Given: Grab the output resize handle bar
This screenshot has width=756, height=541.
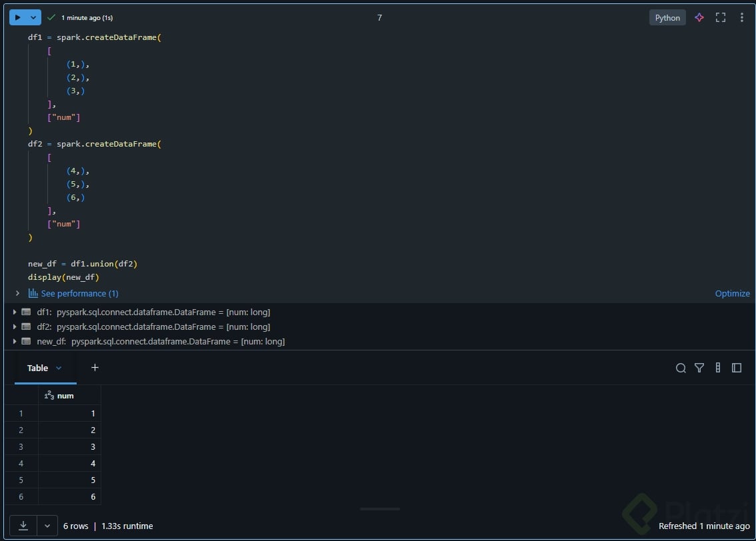Looking at the screenshot, I should (380, 509).
